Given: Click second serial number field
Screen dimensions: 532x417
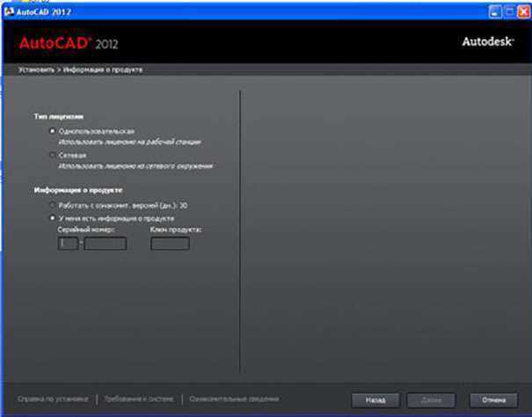Looking at the screenshot, I should (106, 244).
